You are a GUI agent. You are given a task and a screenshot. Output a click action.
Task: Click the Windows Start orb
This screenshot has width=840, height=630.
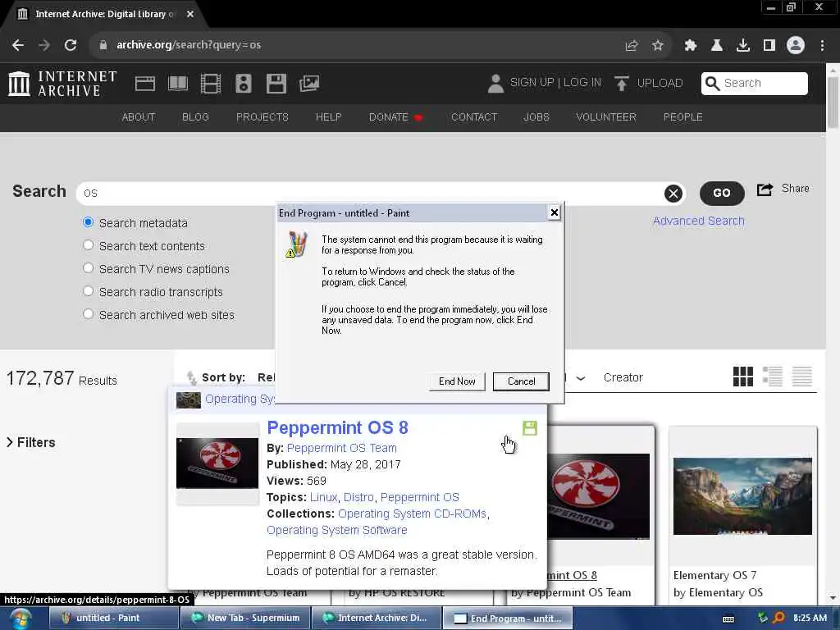tap(21, 619)
